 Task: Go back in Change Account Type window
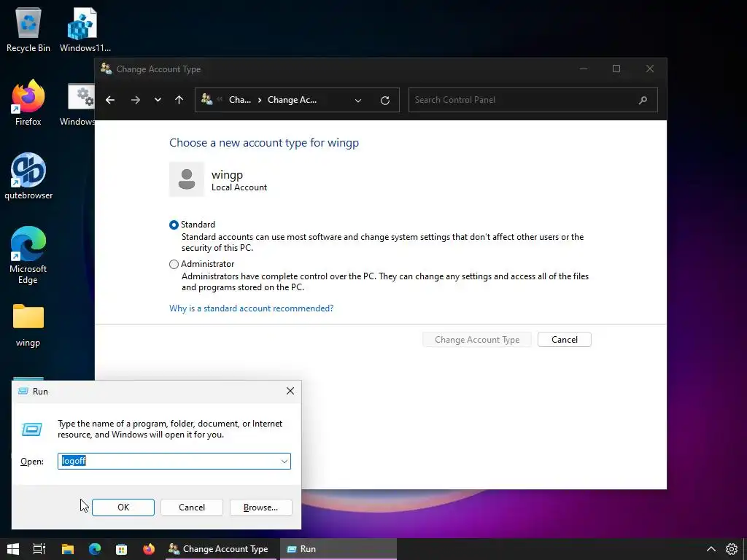[x=110, y=100]
